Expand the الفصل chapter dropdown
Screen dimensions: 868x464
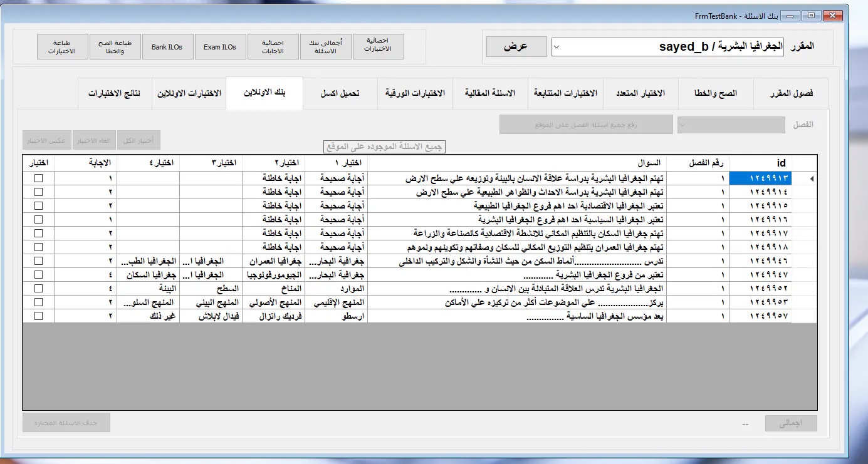point(731,125)
